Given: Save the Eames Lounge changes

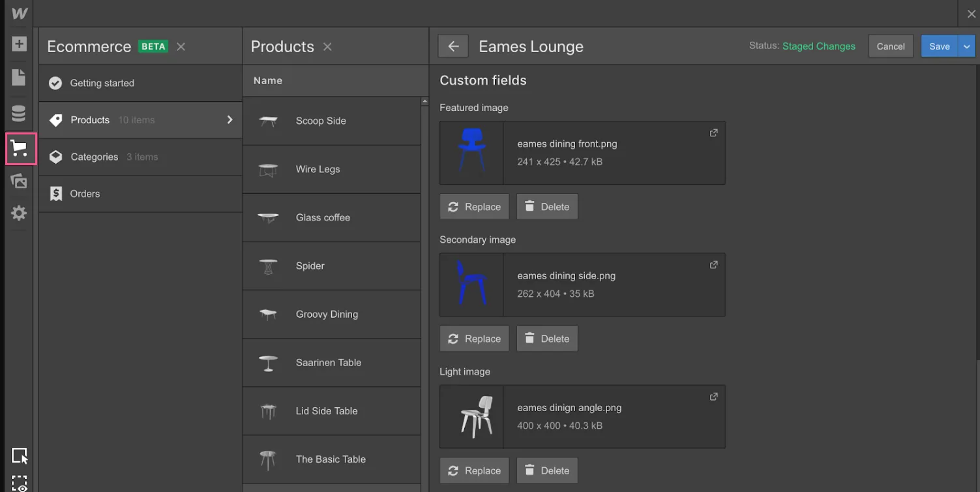Looking at the screenshot, I should point(939,46).
